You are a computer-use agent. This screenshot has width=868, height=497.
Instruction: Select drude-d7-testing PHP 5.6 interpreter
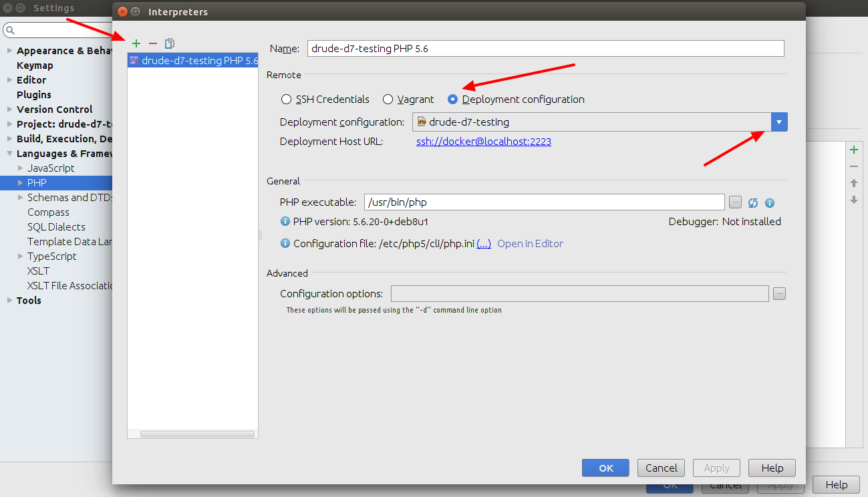click(192, 61)
